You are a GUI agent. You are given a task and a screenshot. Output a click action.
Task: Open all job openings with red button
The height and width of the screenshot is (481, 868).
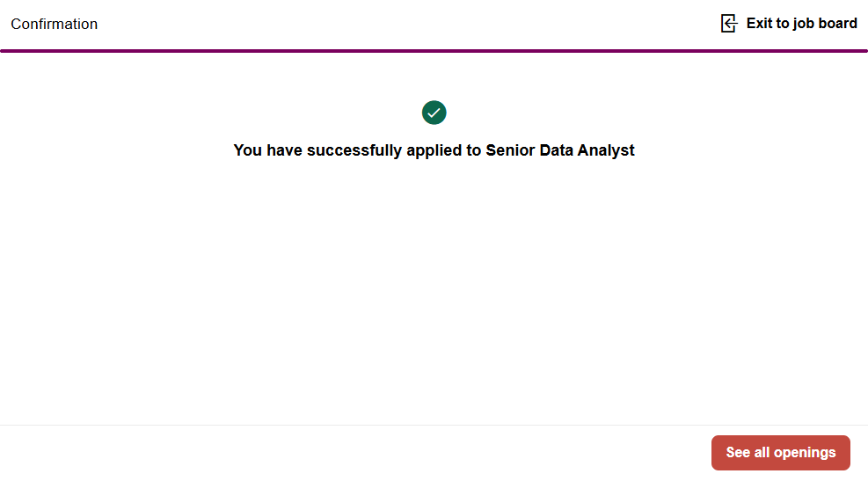[780, 453]
